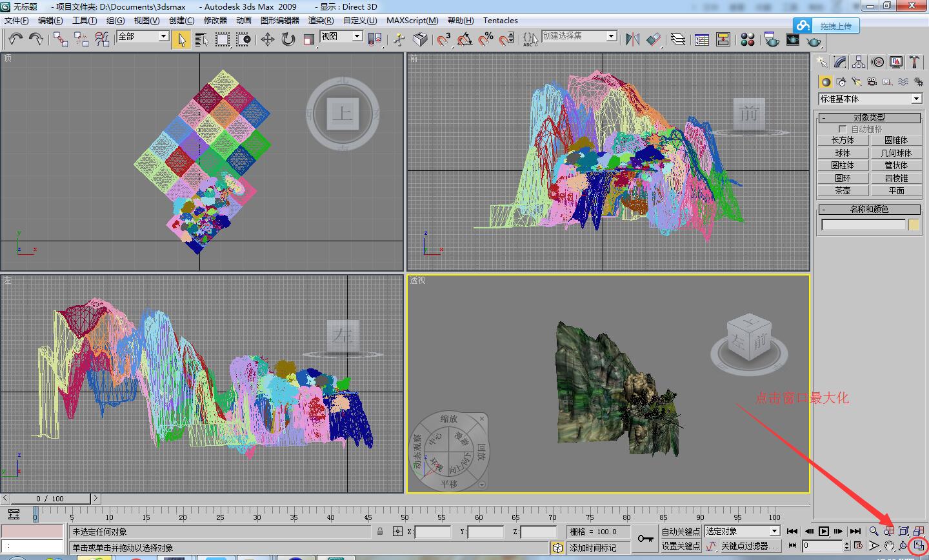
Task: Toggle Spinner Snap icon
Action: pyautogui.click(x=507, y=39)
